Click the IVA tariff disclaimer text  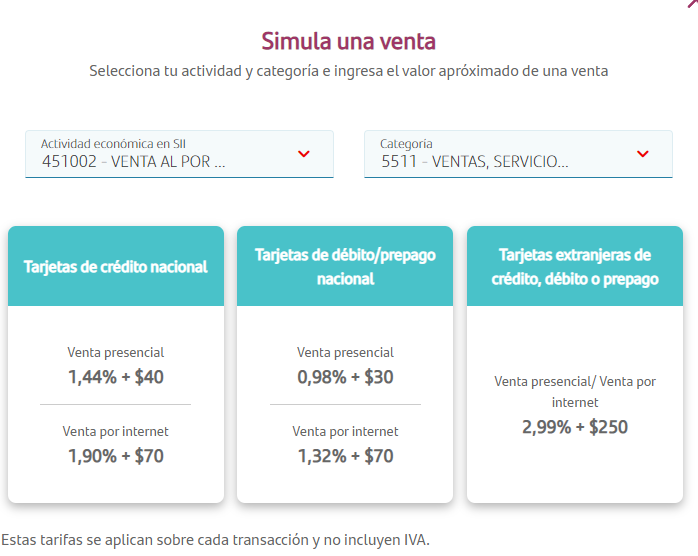point(215,540)
